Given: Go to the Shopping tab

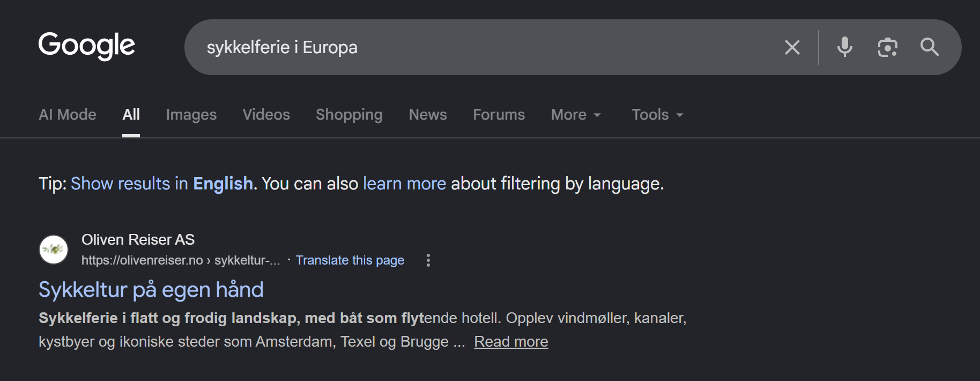Looking at the screenshot, I should [x=349, y=114].
